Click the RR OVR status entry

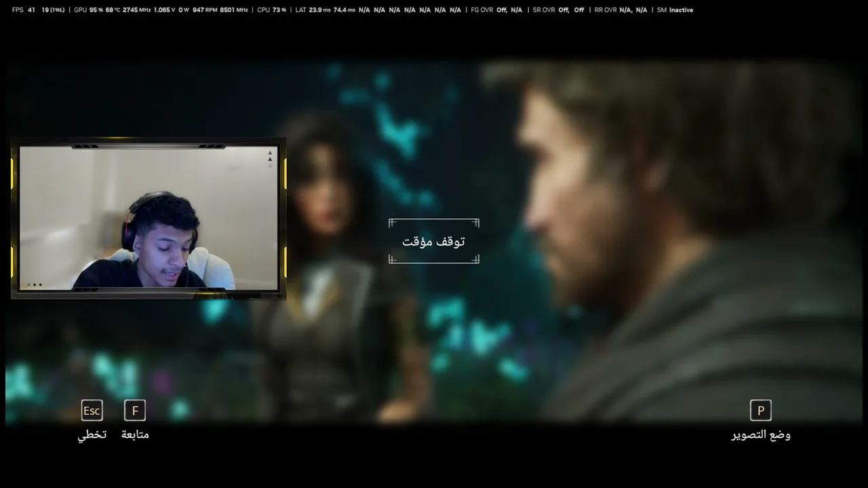click(x=620, y=10)
